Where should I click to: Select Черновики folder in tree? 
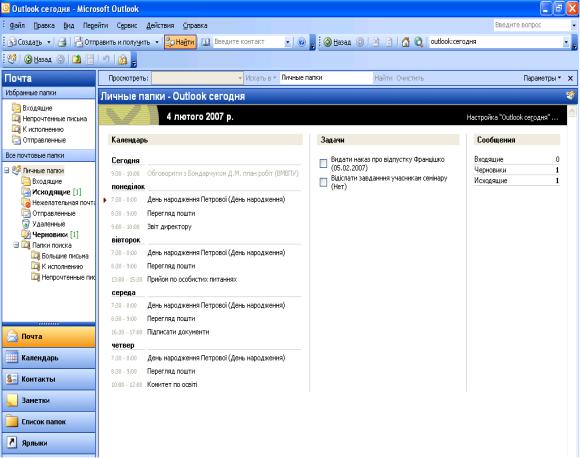pyautogui.click(x=50, y=235)
